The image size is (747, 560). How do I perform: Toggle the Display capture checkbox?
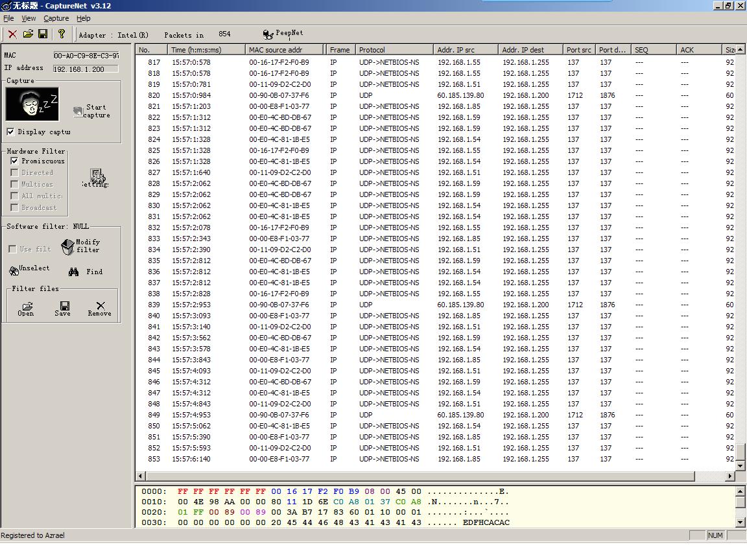click(x=10, y=132)
